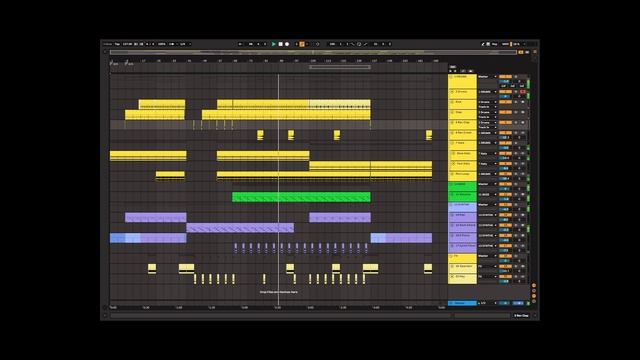Open Master track 1/2 output dropdown

click(487, 303)
